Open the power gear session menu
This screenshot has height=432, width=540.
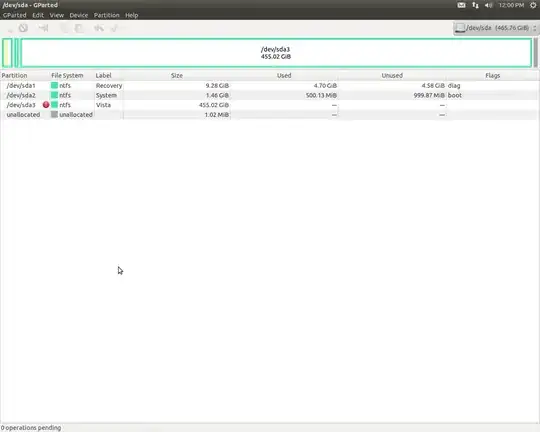(533, 5)
